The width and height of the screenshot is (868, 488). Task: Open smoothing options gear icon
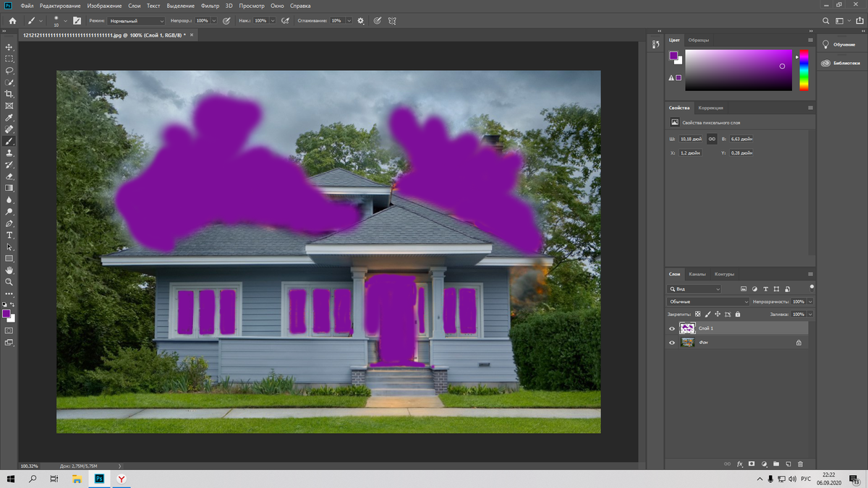[x=361, y=21]
